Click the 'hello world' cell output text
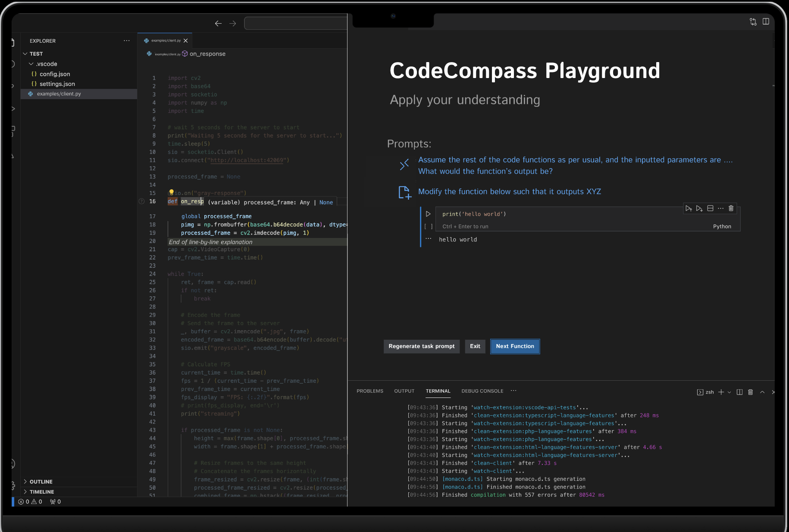789x532 pixels. [458, 239]
